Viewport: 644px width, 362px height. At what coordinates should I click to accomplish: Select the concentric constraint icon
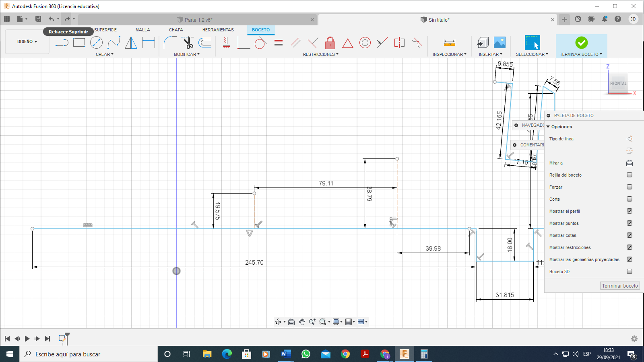click(x=365, y=43)
